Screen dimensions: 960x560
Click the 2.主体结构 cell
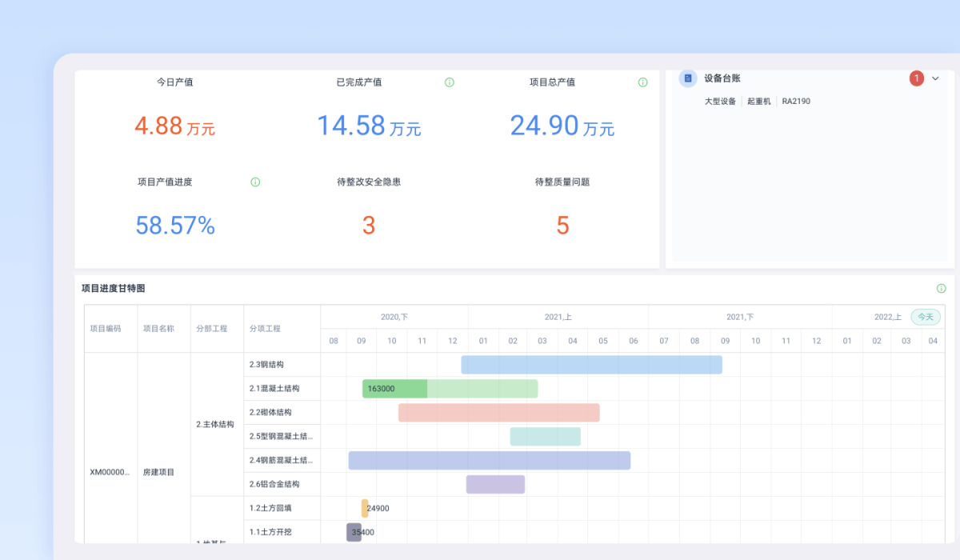pos(215,425)
